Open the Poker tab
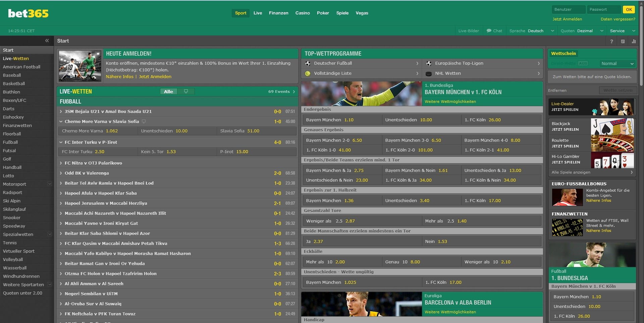The width and height of the screenshot is (644, 323). (x=323, y=13)
